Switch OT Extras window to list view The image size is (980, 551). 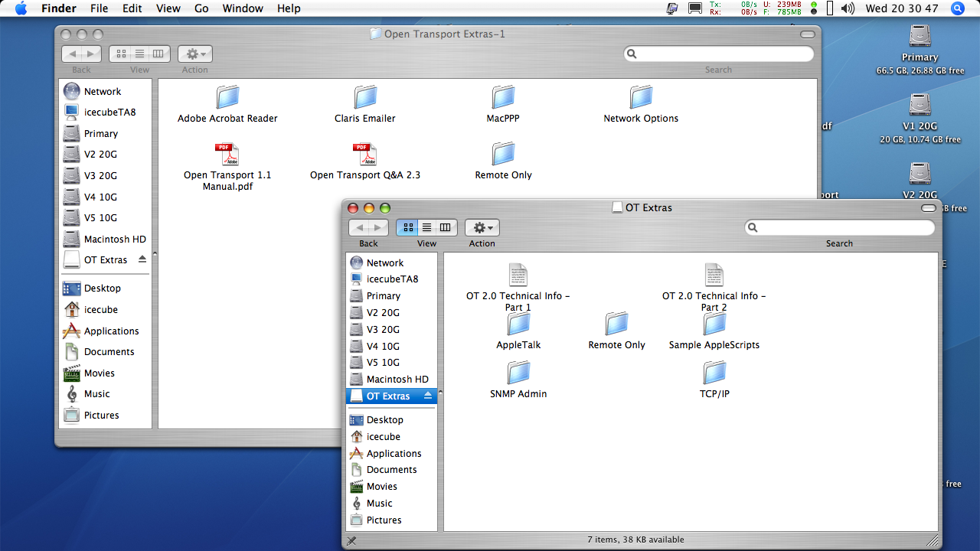[426, 227]
